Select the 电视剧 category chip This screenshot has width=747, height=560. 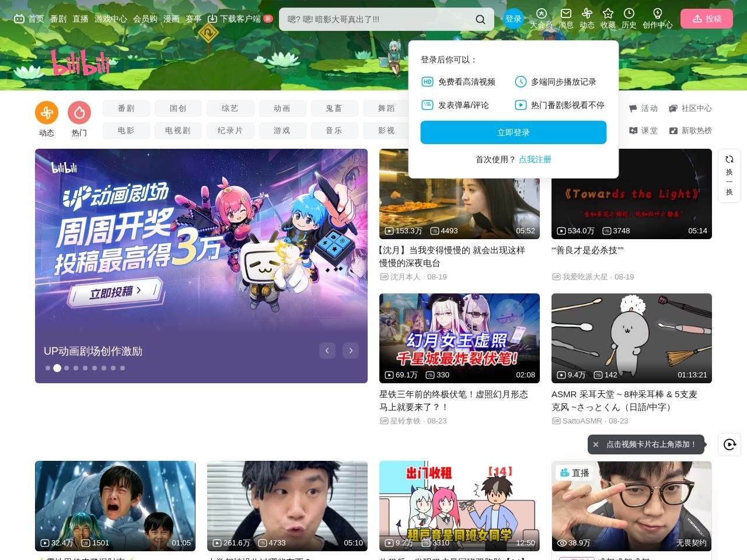(178, 131)
